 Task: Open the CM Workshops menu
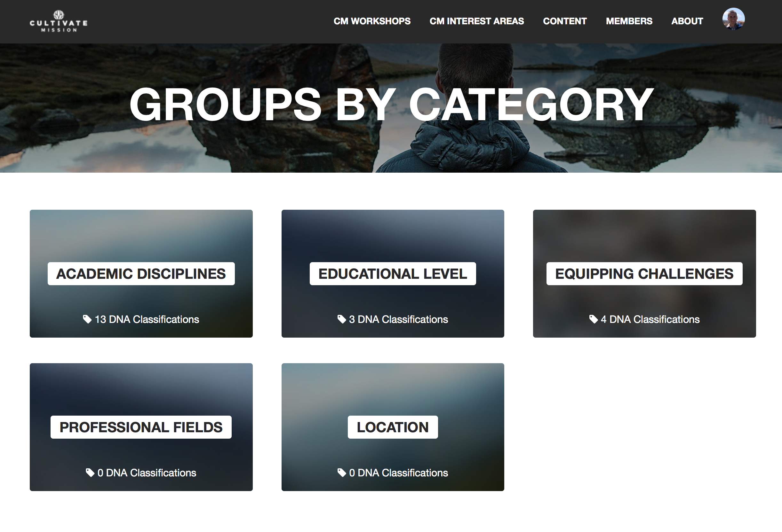pos(372,21)
